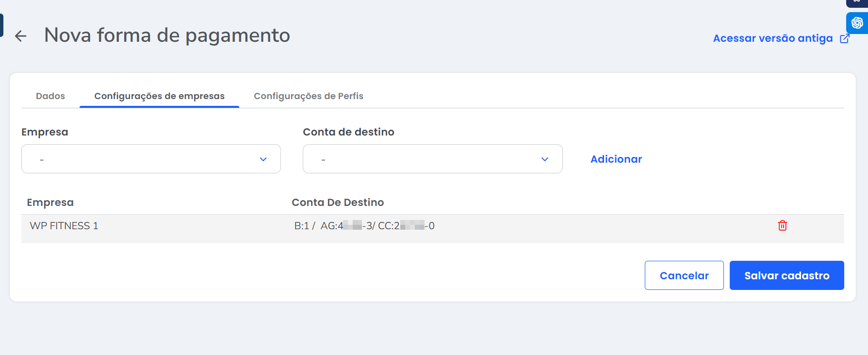
Task: Select the WP FITNESS 1 company cell
Action: tap(64, 226)
